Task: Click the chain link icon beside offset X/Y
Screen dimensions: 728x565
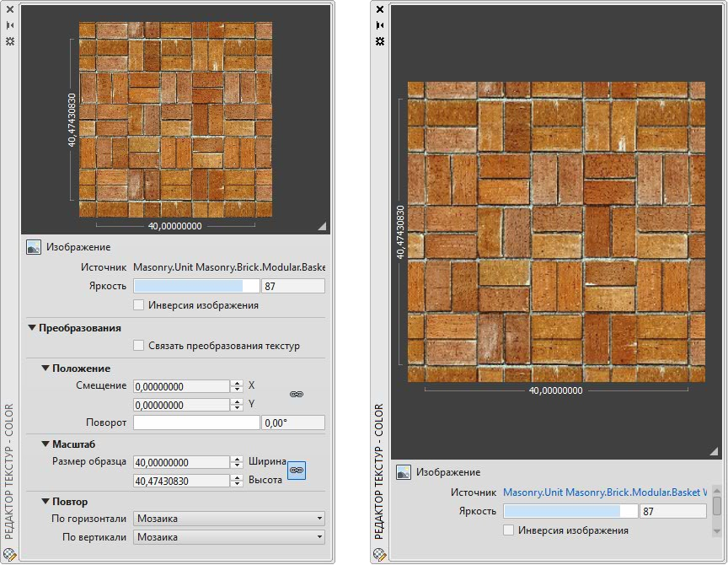Action: [x=297, y=394]
